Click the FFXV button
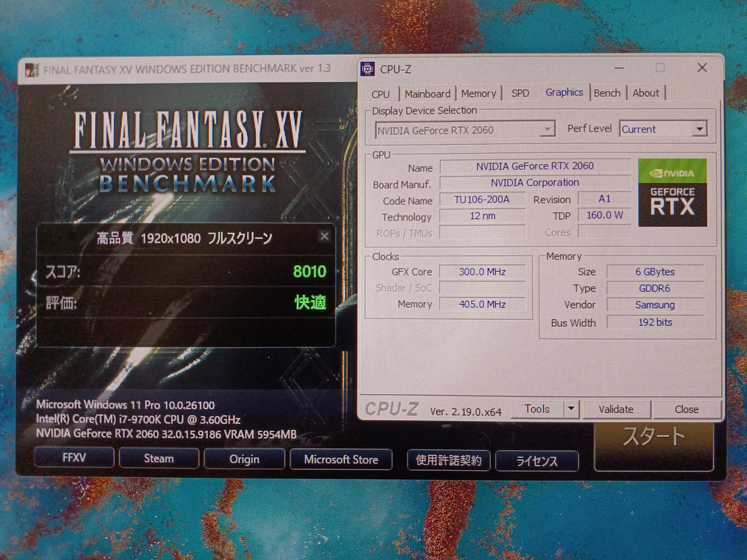 (x=74, y=457)
